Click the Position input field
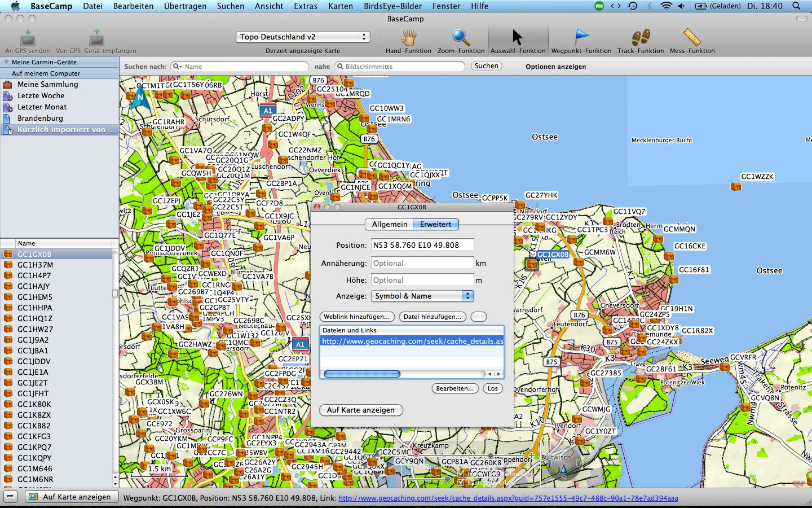The height and width of the screenshot is (508, 812). click(x=422, y=245)
